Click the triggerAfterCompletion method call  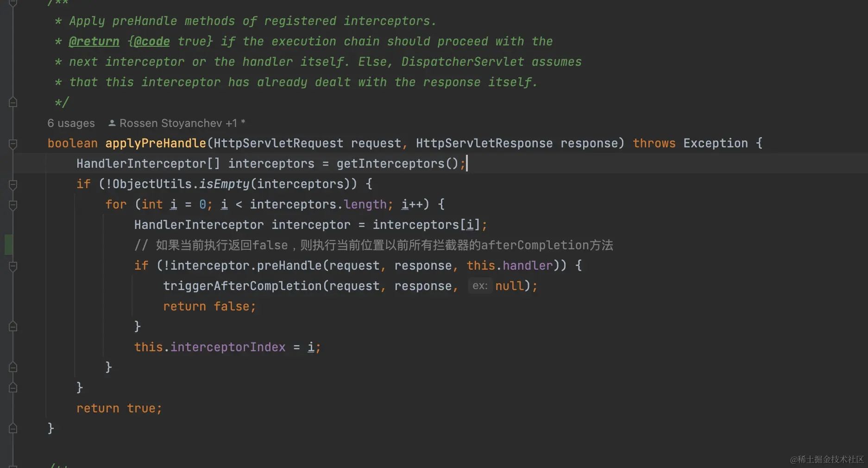pos(242,286)
